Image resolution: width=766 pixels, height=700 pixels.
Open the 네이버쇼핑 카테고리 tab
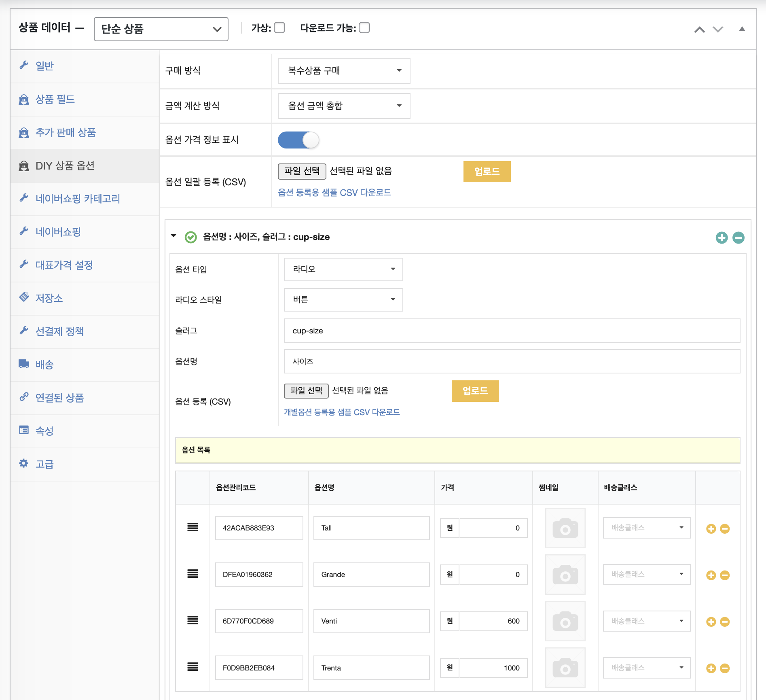click(x=78, y=199)
